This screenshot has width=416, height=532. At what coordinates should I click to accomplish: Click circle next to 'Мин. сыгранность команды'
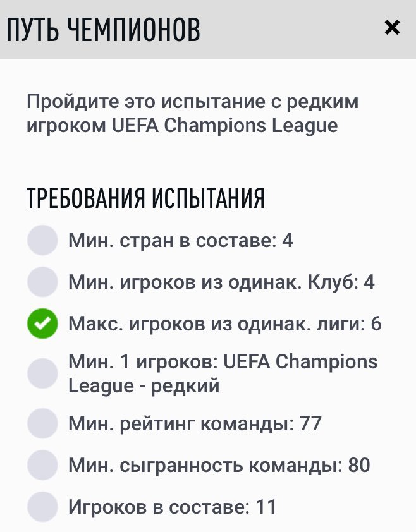[42, 466]
